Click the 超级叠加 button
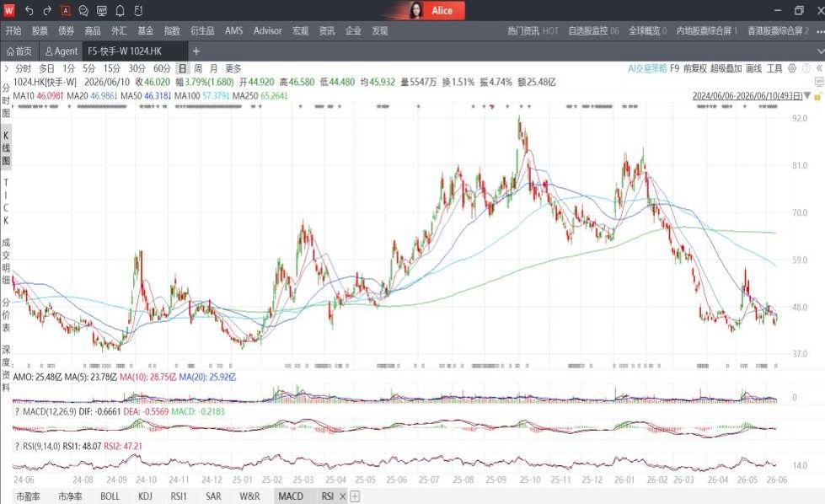This screenshot has height=504, width=825. point(726,68)
